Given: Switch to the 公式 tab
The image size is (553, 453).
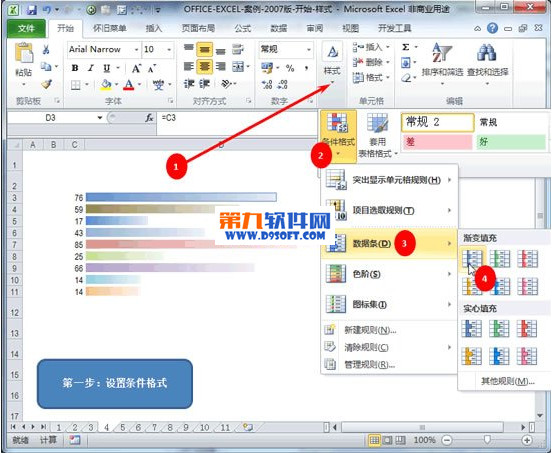Looking at the screenshot, I should 243,28.
